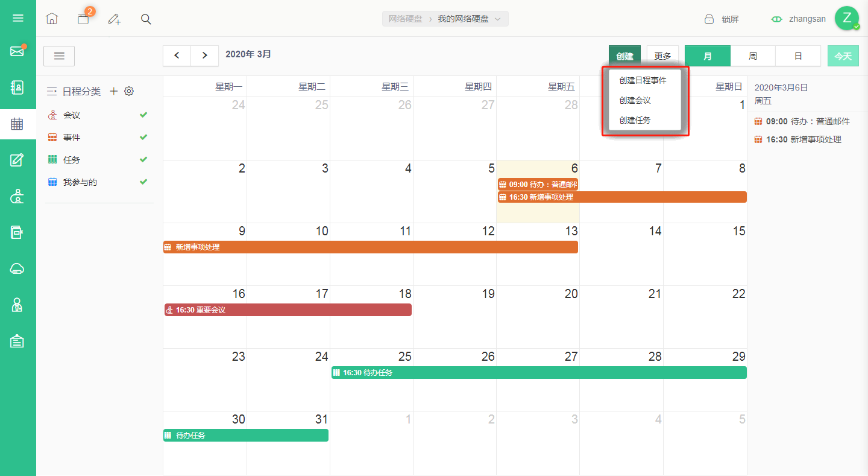Collapse the left panel with hamburger button
This screenshot has height=476, width=868.
59,56
